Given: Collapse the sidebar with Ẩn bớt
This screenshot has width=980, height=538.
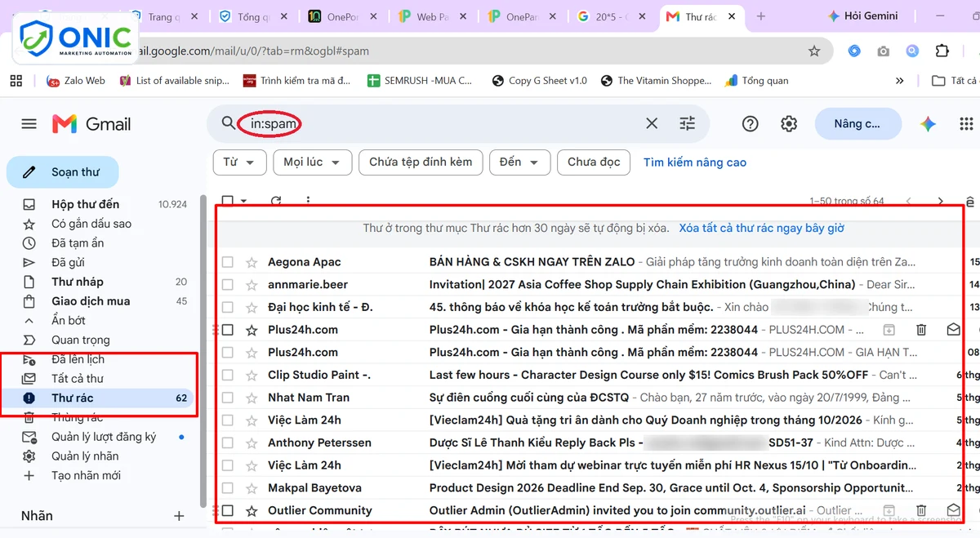Looking at the screenshot, I should (x=69, y=320).
